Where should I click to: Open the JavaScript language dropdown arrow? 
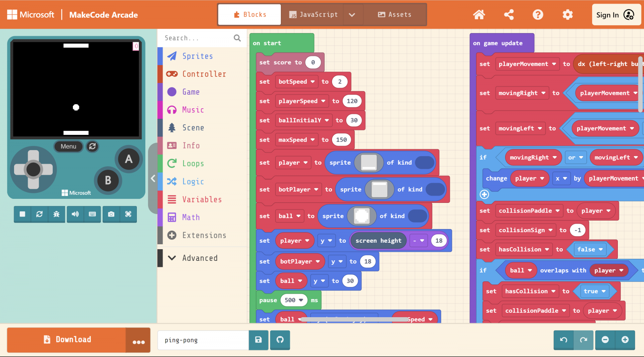pos(352,15)
